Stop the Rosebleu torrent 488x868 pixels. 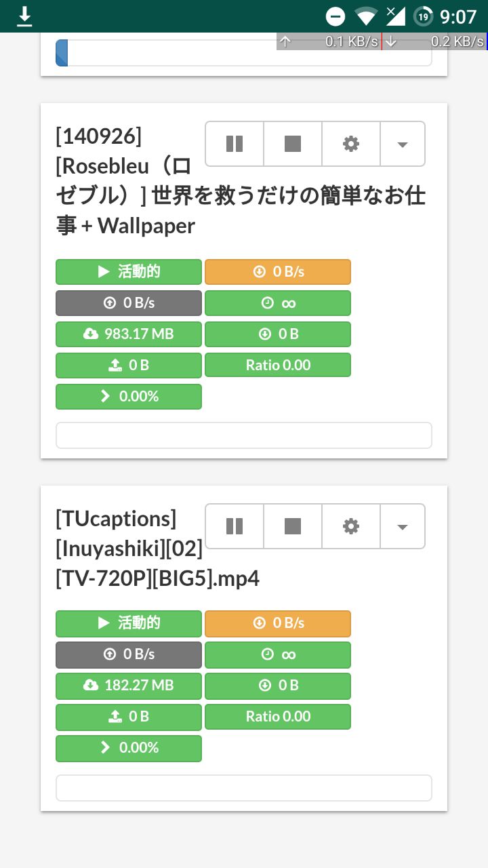[x=293, y=144]
